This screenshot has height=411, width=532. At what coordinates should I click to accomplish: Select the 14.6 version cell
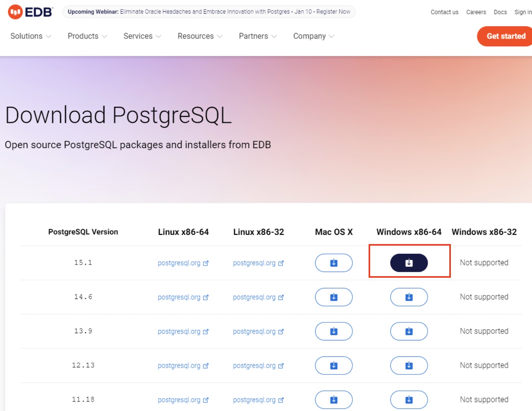[83, 297]
